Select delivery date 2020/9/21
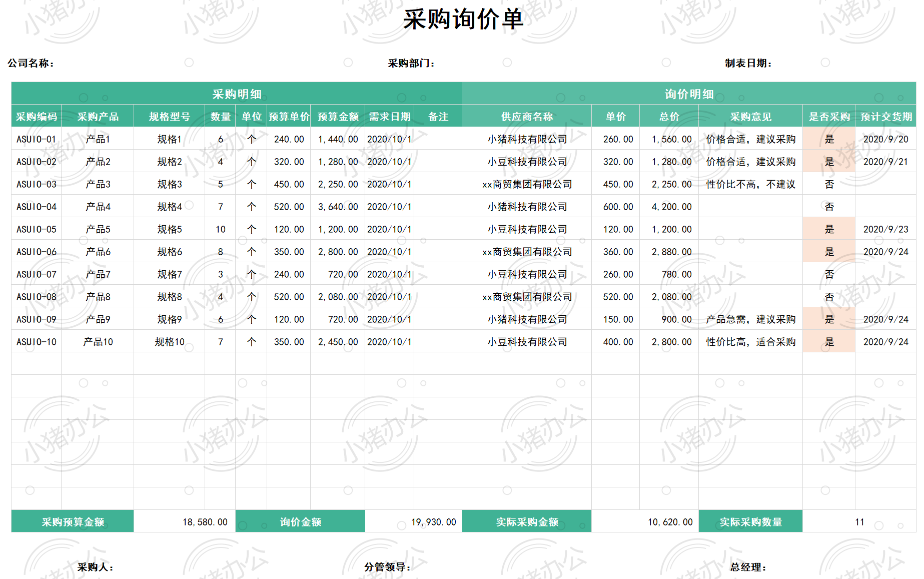 (x=886, y=162)
